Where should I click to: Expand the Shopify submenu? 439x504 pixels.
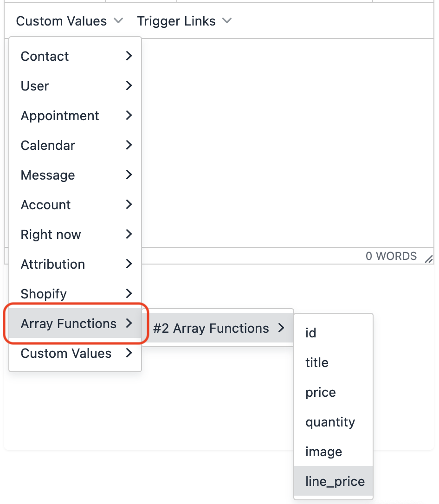(75, 294)
